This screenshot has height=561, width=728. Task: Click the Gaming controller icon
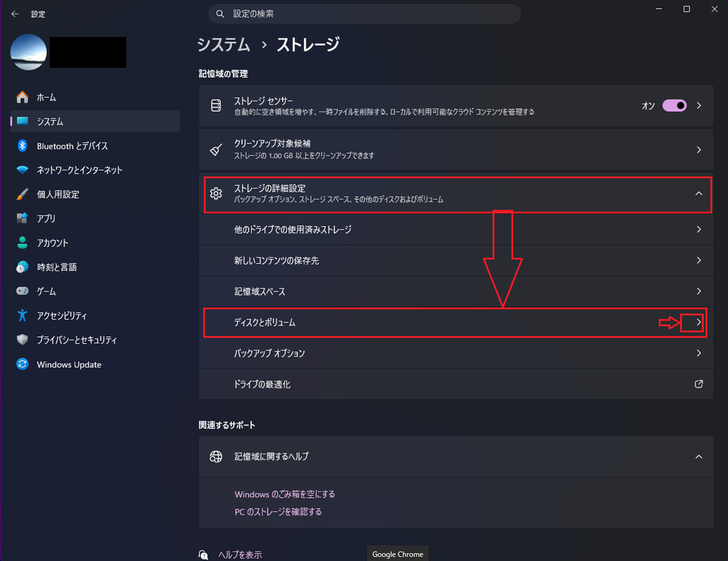pos(22,292)
